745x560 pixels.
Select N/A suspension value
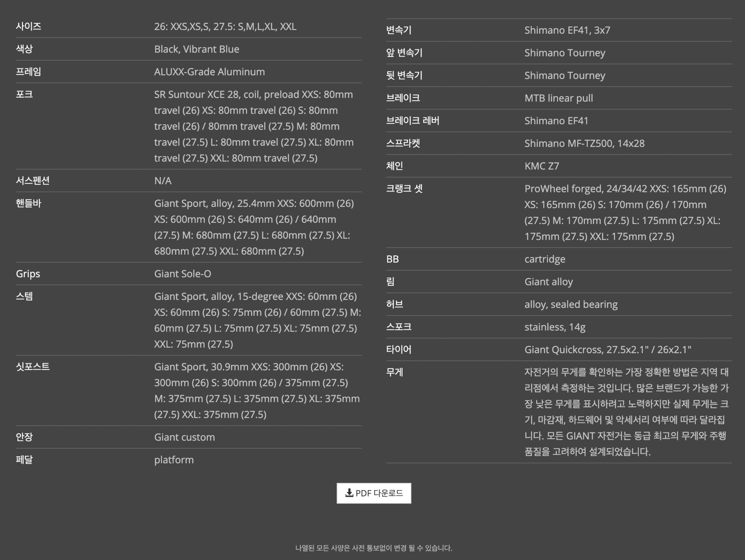click(x=163, y=180)
